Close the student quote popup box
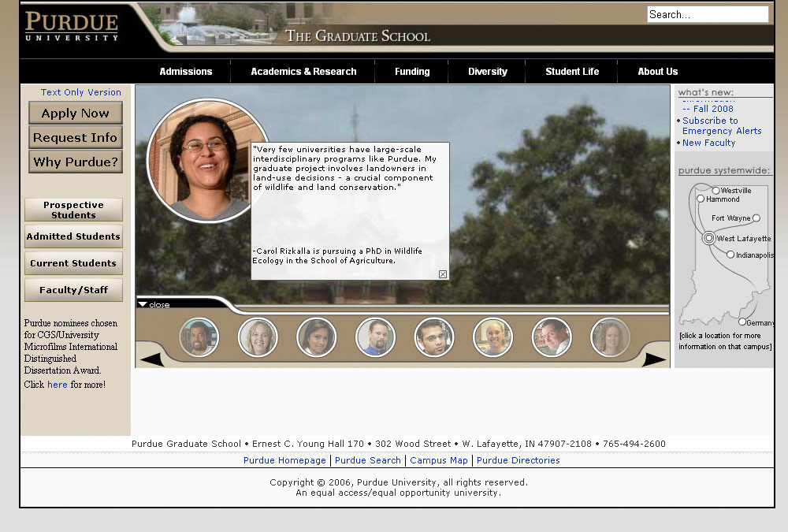 [x=443, y=274]
